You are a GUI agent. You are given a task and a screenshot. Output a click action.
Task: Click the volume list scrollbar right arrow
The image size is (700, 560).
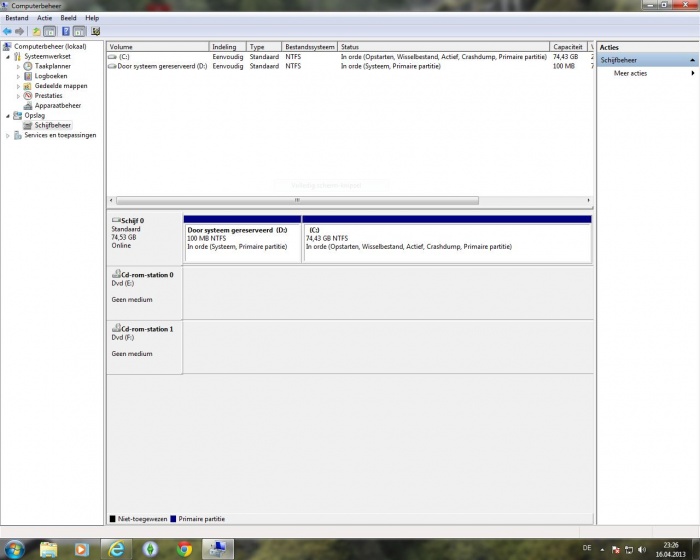pyautogui.click(x=588, y=201)
